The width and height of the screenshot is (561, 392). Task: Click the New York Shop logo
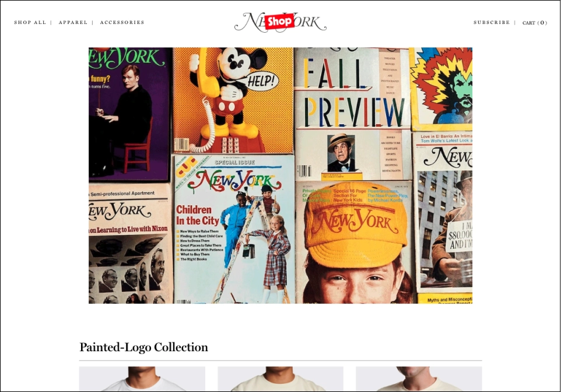[280, 22]
